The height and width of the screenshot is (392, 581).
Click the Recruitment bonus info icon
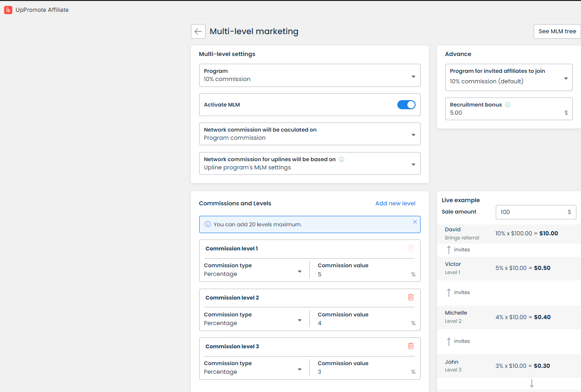(508, 105)
